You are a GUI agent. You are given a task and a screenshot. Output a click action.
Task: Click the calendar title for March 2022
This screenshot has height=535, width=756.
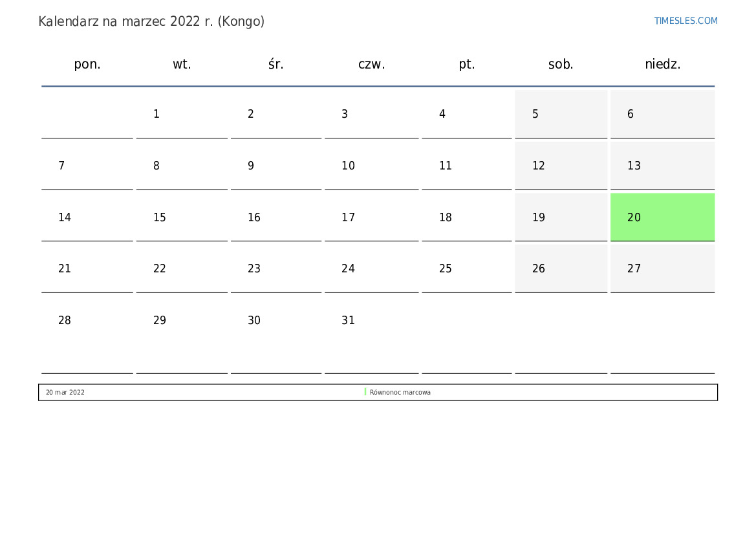(151, 21)
